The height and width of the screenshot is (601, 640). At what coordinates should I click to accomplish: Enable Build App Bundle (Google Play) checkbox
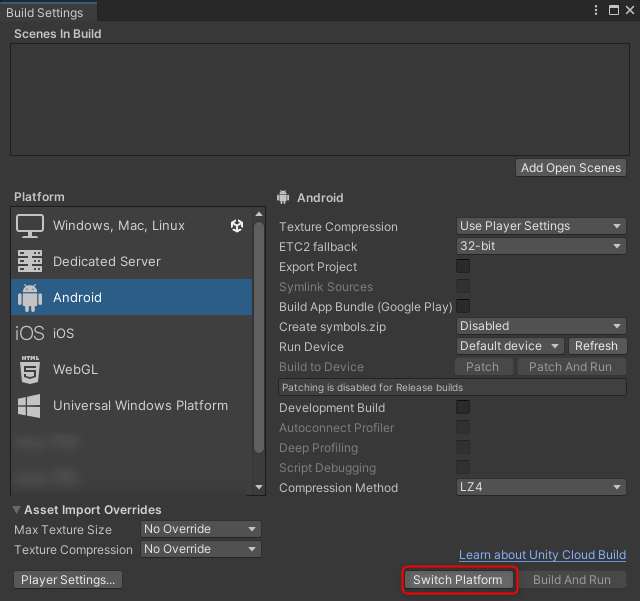[463, 306]
